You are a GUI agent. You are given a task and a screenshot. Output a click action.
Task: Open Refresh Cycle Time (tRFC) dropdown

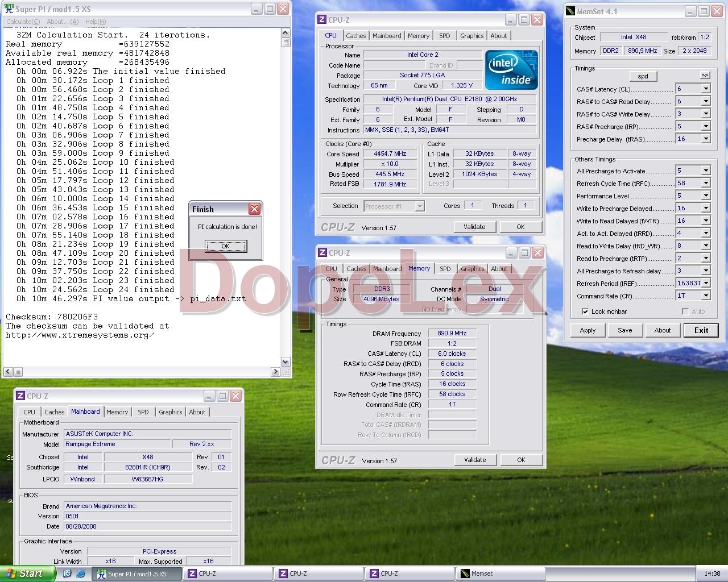(x=706, y=183)
